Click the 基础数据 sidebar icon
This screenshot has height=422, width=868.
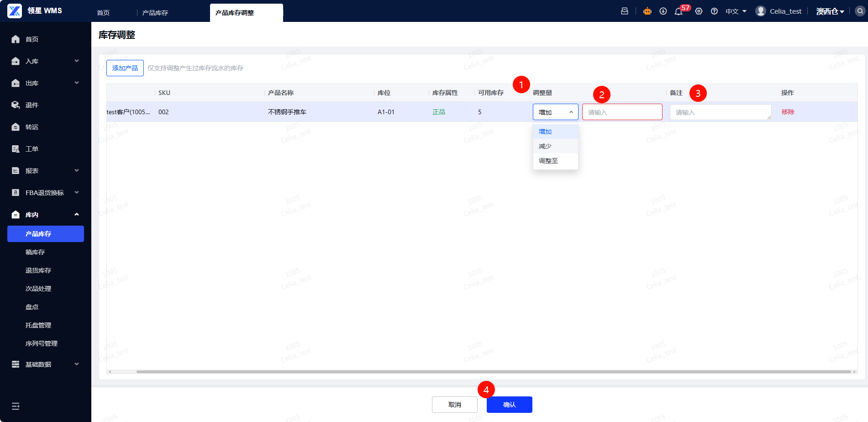coord(16,364)
